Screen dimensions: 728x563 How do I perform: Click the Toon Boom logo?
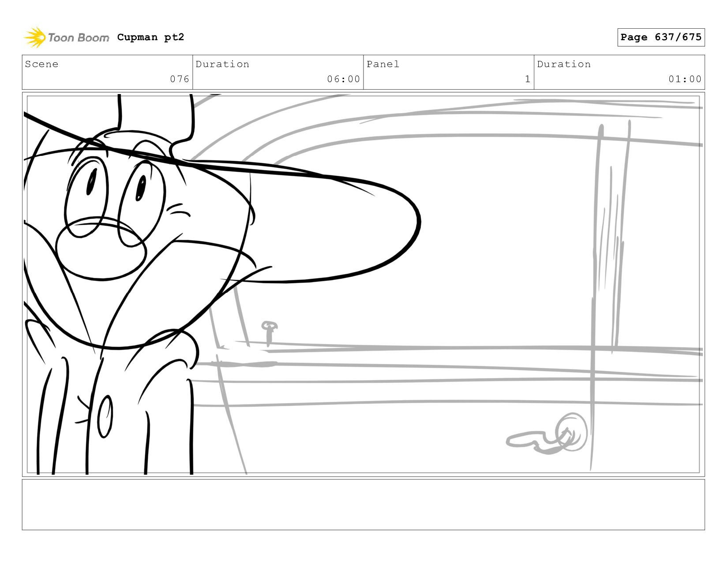point(66,38)
